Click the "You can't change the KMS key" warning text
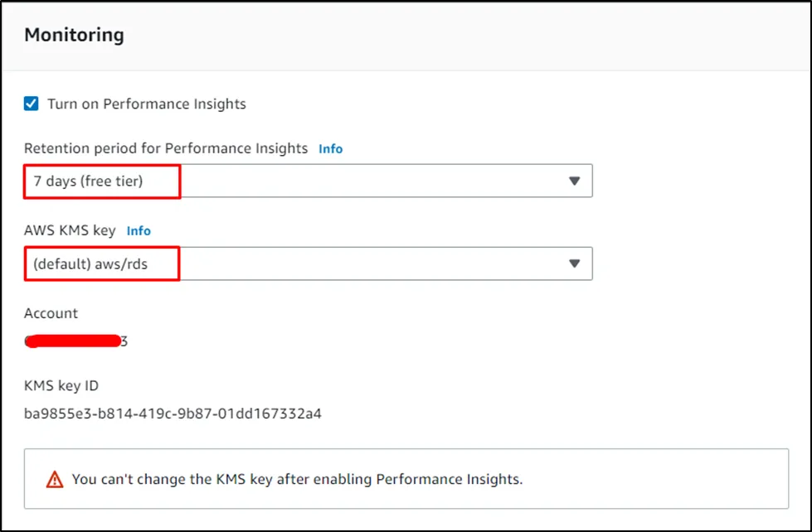 297,479
